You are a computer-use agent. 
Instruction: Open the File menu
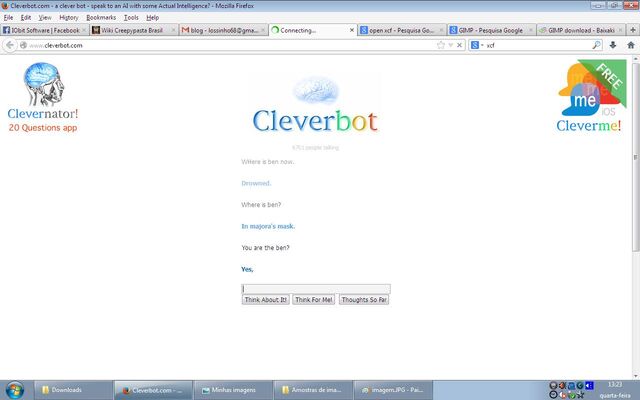[x=8, y=18]
